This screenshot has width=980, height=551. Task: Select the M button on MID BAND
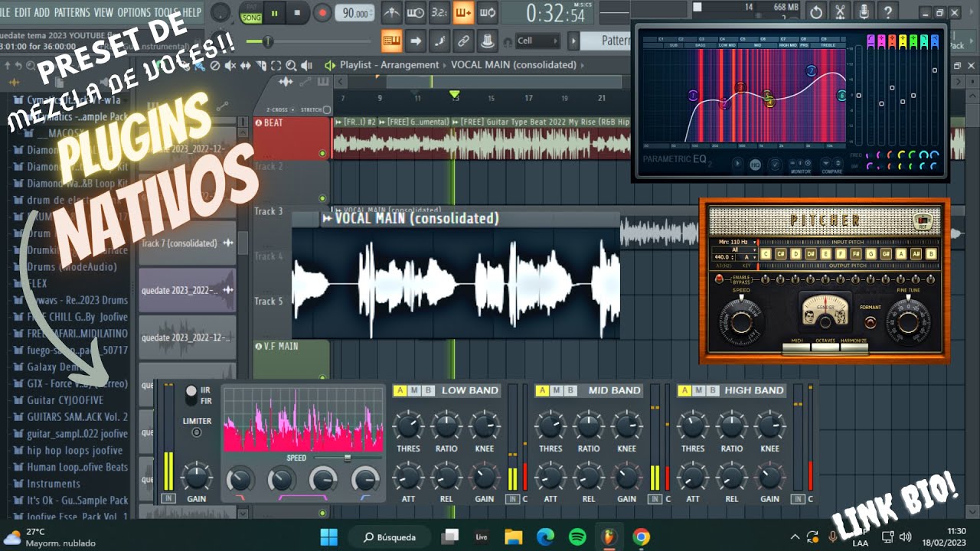click(x=556, y=390)
